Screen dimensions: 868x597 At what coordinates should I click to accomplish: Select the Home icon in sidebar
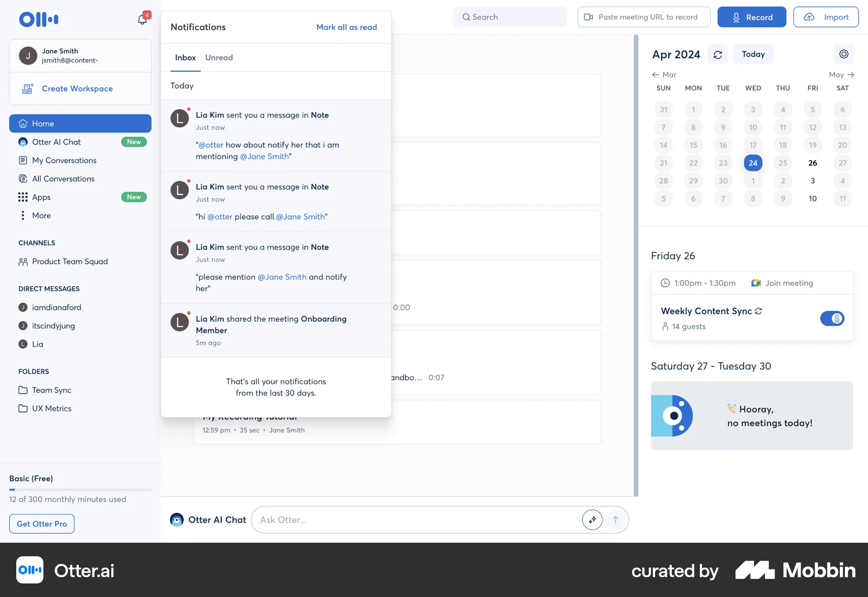23,123
